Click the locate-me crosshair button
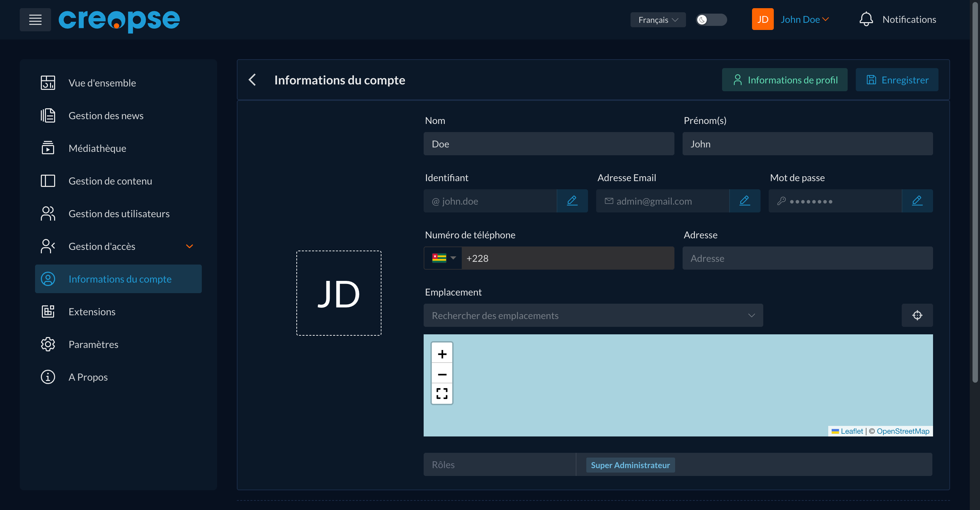The height and width of the screenshot is (510, 980). coord(917,315)
